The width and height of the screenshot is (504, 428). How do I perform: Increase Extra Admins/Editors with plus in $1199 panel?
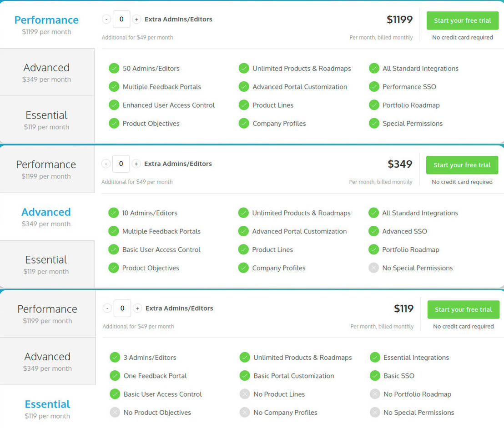pyautogui.click(x=136, y=19)
